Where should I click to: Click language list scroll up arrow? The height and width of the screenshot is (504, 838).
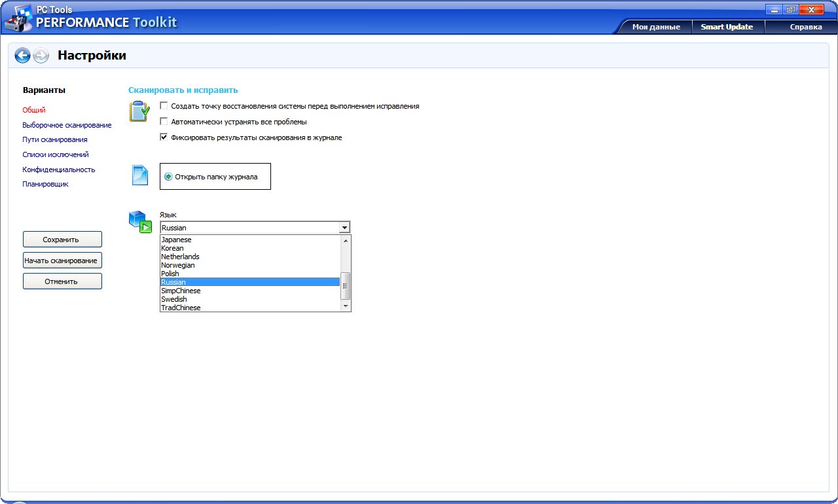tap(346, 241)
